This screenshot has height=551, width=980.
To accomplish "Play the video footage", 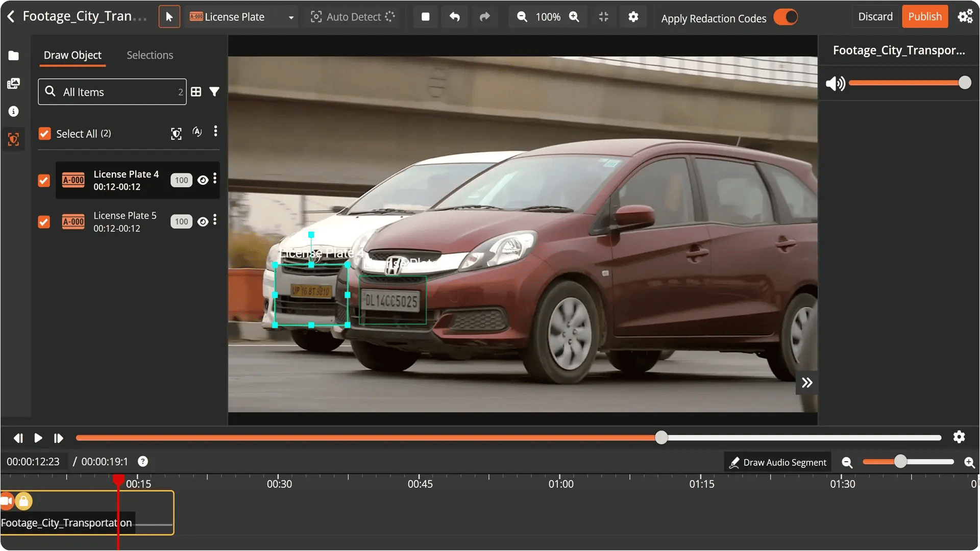I will [38, 438].
